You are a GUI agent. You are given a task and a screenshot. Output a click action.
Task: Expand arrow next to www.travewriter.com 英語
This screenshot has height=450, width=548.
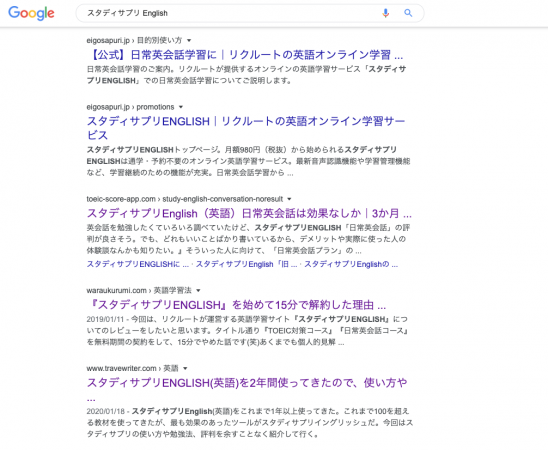pos(185,369)
